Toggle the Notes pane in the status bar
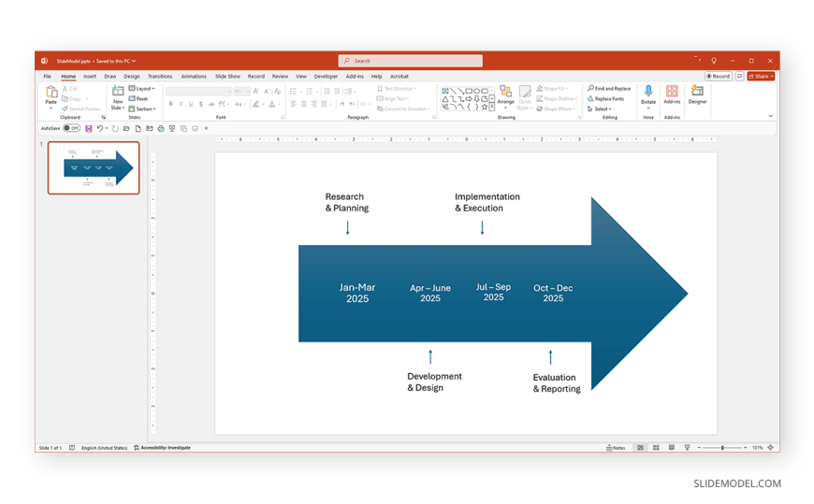 (x=616, y=447)
